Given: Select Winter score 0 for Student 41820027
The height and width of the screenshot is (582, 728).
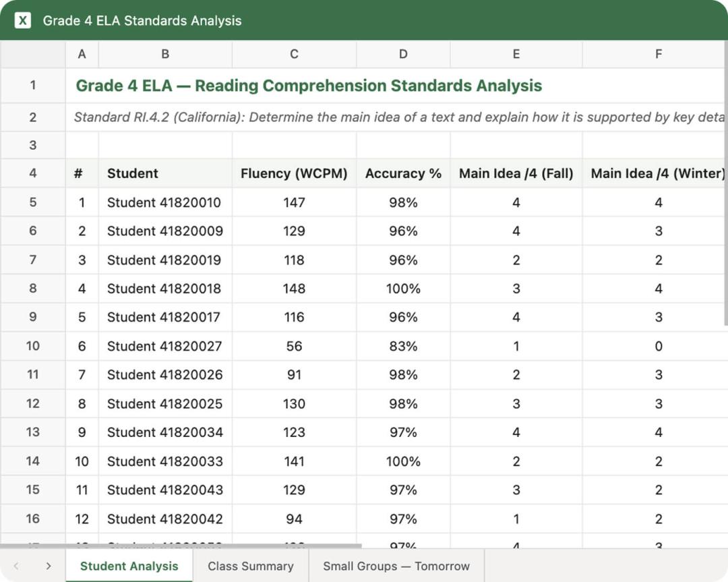Looking at the screenshot, I should pyautogui.click(x=655, y=346).
